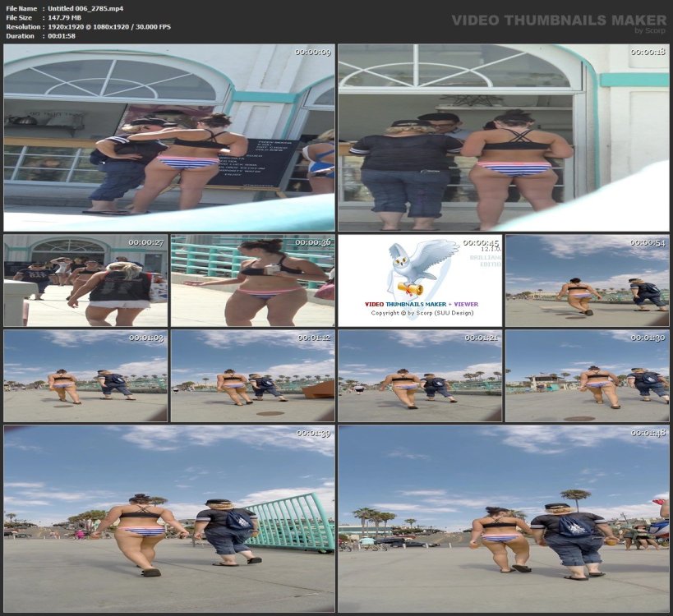The height and width of the screenshot is (616, 673).
Task: Pick the thumbnail timestamped 00:01:03
Action: point(85,376)
